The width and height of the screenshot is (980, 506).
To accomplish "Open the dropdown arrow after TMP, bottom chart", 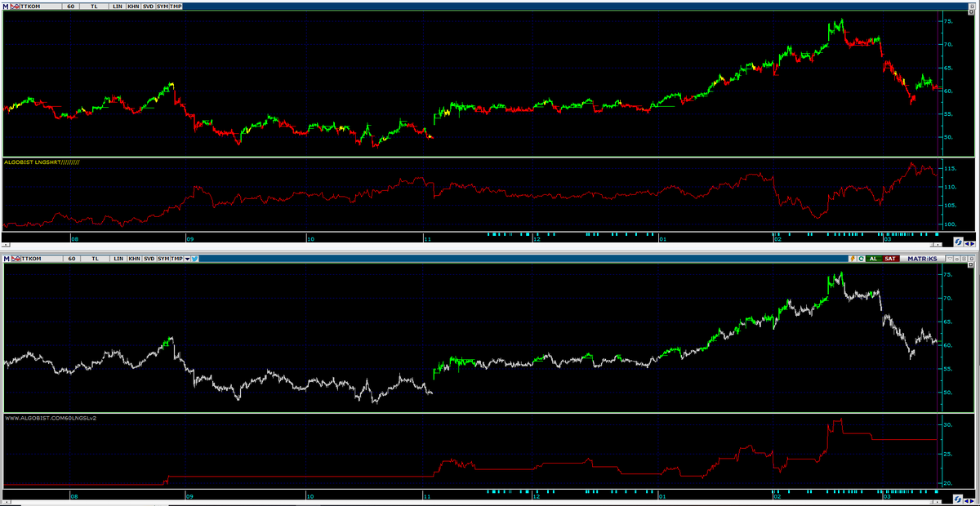I will pos(187,259).
